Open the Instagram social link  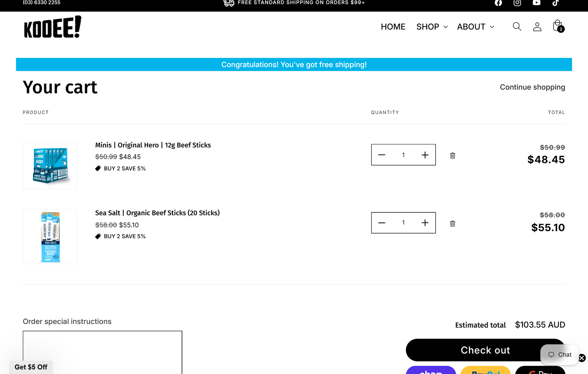[x=517, y=3]
